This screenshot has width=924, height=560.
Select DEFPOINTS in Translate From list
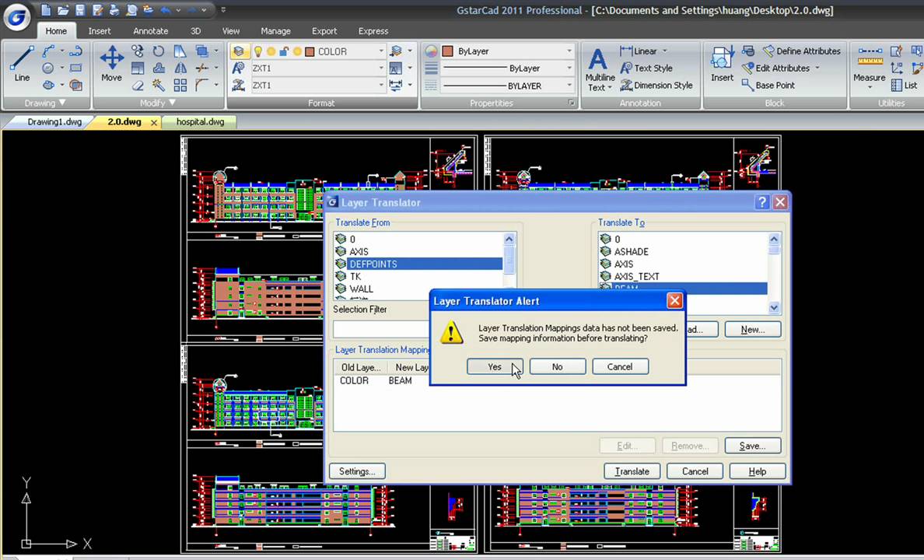click(418, 264)
